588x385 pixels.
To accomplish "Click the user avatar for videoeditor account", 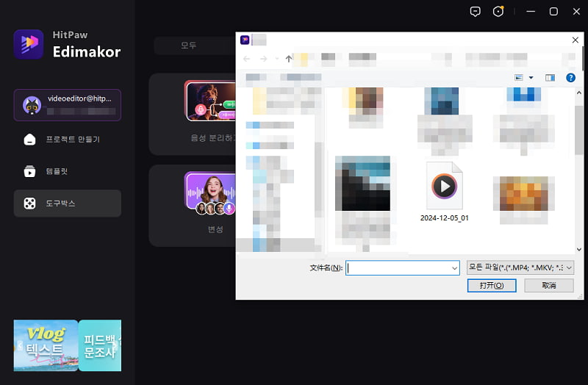I will pos(32,105).
